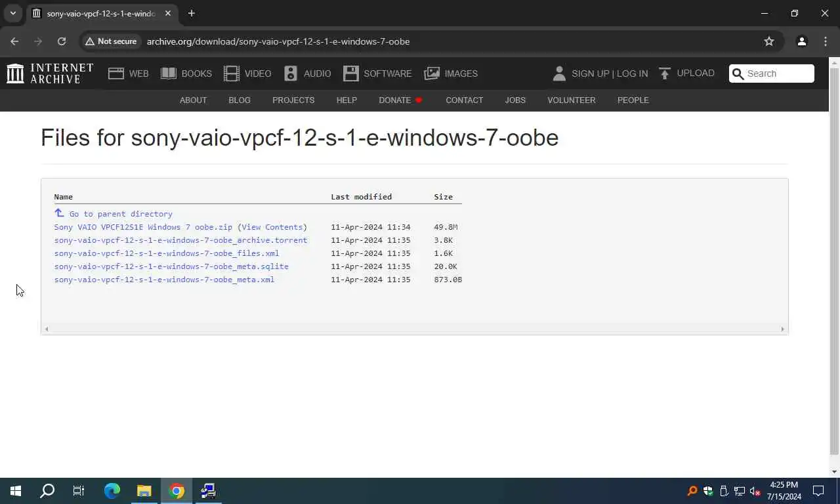Open Task View on the taskbar
This screenshot has height=504, width=840.
click(x=79, y=491)
